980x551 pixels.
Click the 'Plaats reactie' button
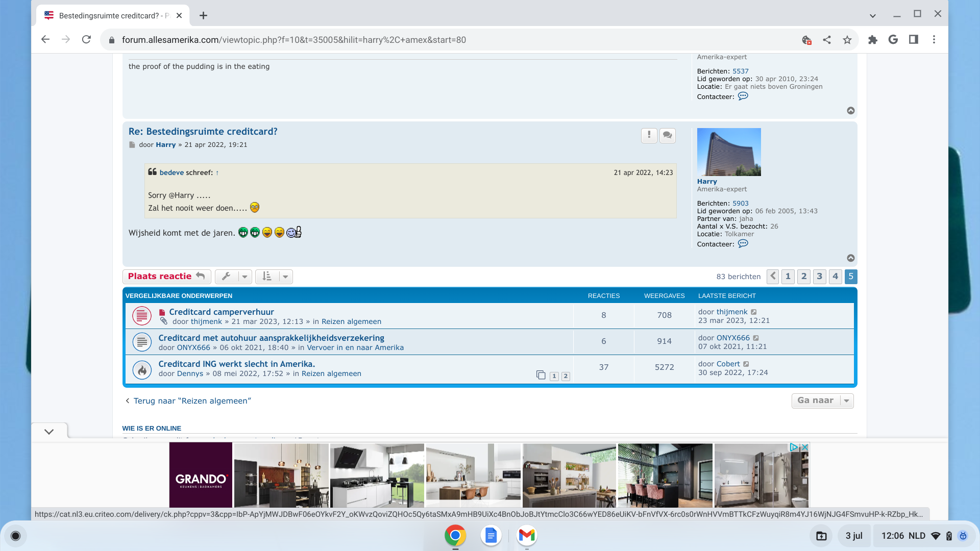(166, 277)
